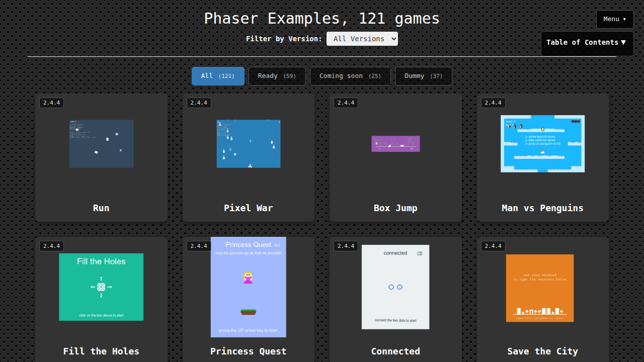Open the Box Jump game thumbnail
The image size is (644, 362).
[x=395, y=144]
